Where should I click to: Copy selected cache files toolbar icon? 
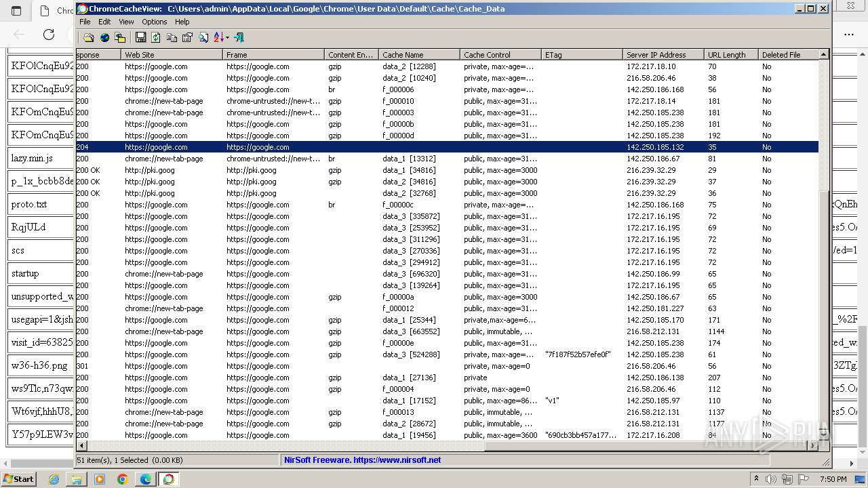coord(120,37)
